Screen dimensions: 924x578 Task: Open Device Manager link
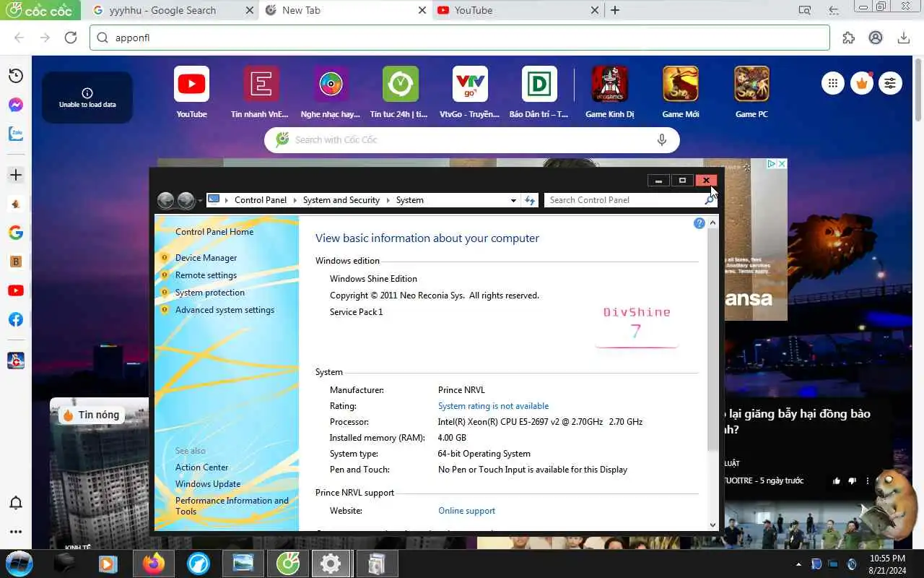pos(206,258)
